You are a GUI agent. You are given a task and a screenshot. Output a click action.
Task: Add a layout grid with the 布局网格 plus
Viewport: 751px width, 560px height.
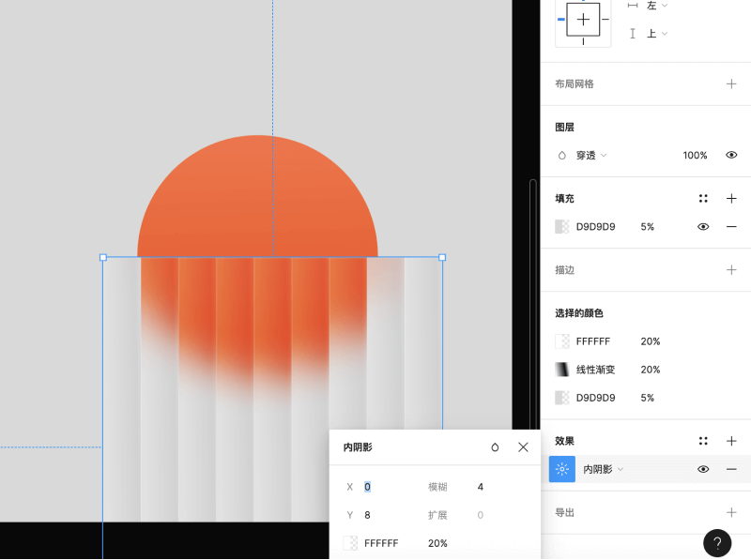pyautogui.click(x=731, y=83)
